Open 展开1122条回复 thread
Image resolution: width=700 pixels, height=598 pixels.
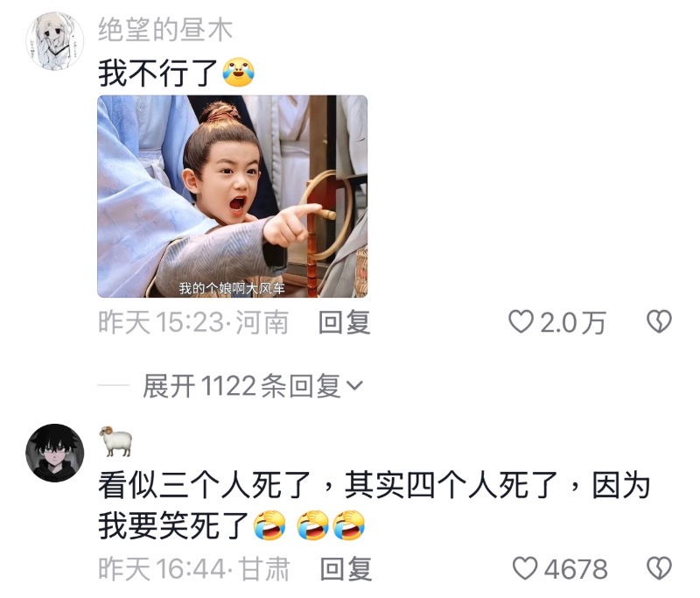click(253, 386)
